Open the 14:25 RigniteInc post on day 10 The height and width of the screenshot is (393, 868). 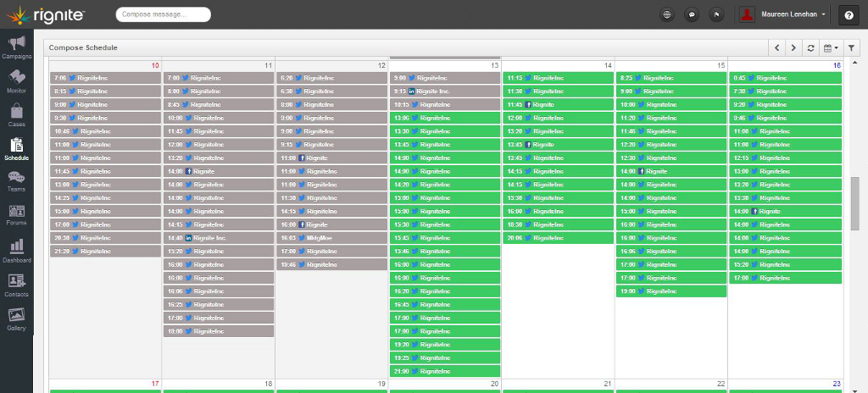click(105, 198)
